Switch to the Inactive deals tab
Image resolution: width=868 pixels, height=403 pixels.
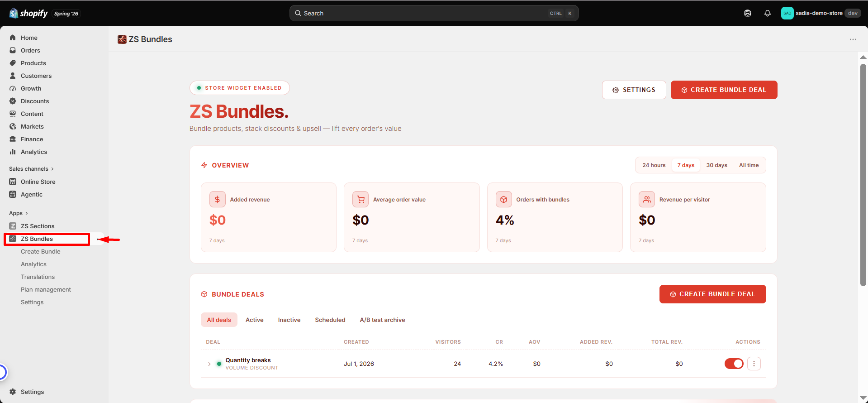[289, 320]
